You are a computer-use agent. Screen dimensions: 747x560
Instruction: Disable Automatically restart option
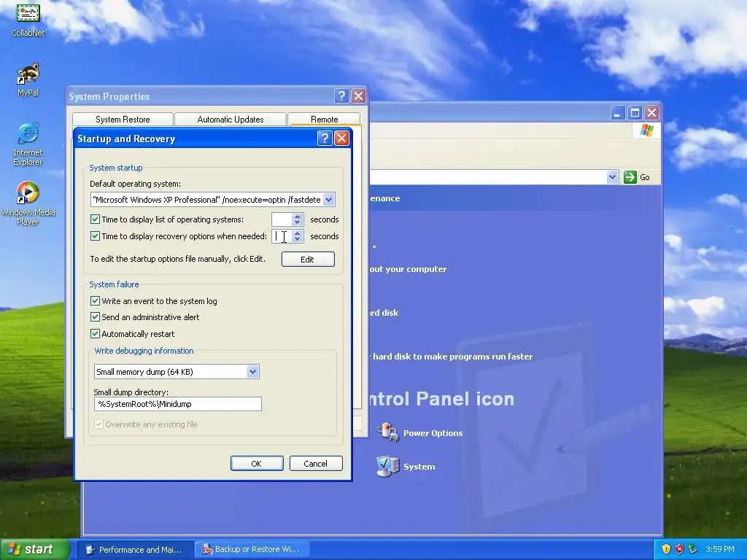(96, 334)
